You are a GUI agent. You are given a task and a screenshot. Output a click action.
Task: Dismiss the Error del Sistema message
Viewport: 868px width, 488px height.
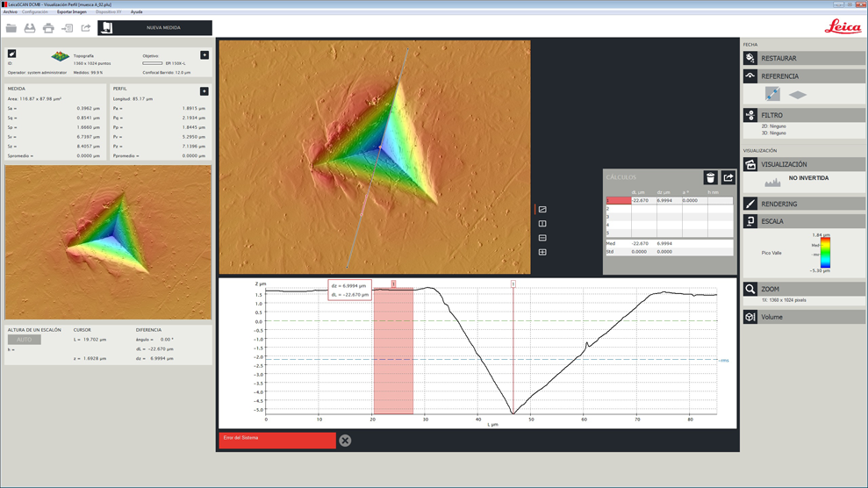point(345,441)
